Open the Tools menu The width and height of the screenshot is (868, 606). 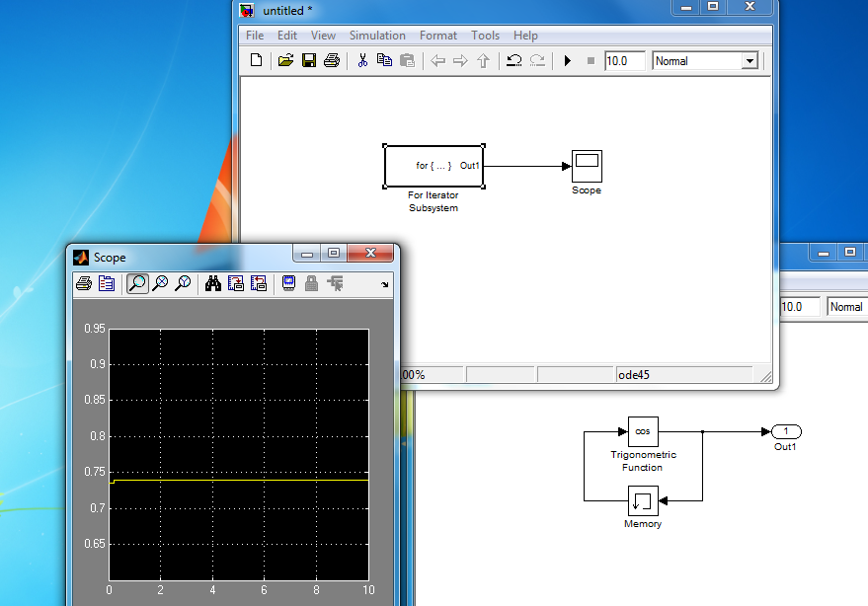tap(485, 36)
